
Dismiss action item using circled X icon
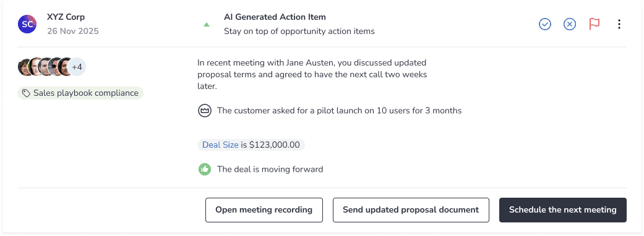point(569,24)
